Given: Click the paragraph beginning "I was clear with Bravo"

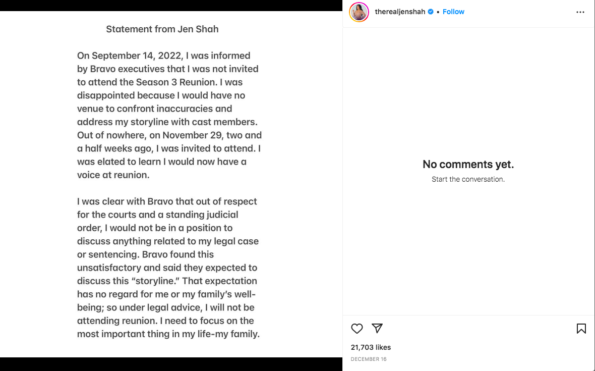Looking at the screenshot, I should pyautogui.click(x=168, y=267).
